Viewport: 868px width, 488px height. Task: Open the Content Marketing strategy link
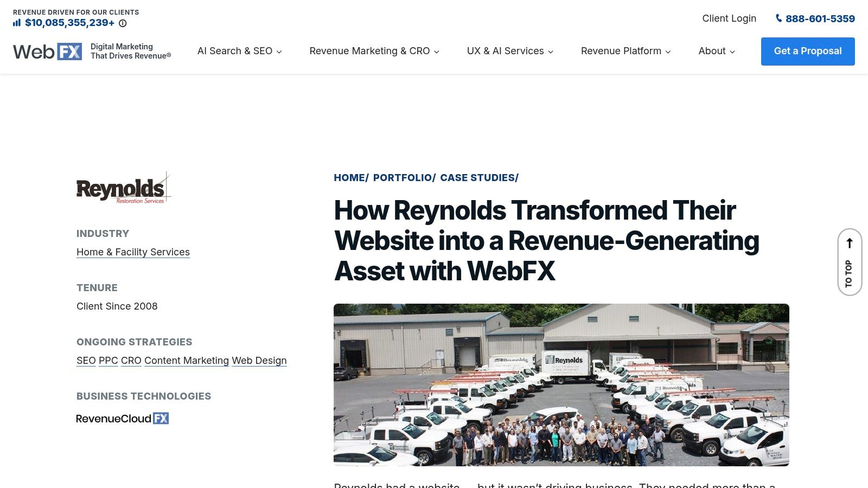pyautogui.click(x=187, y=361)
